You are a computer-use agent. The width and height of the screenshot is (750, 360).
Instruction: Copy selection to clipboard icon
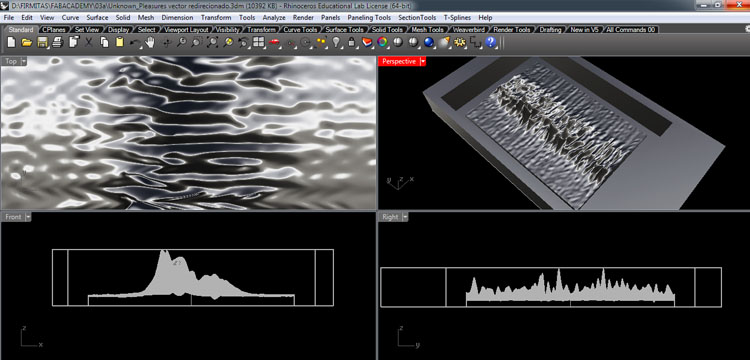pos(104,43)
